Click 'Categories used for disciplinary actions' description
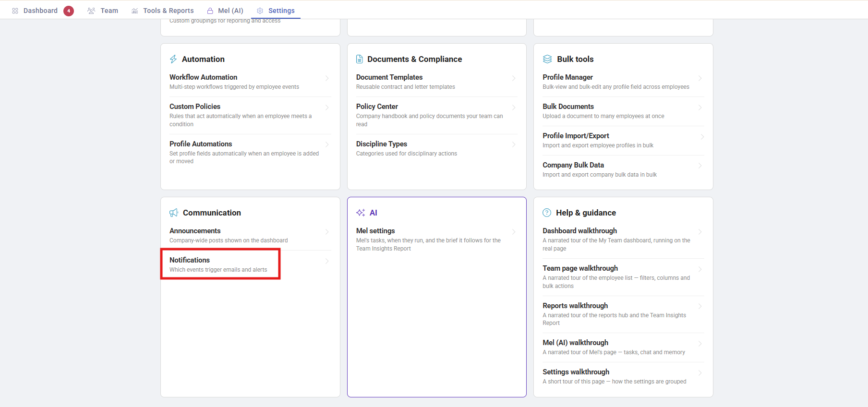This screenshot has width=868, height=407. pos(407,154)
